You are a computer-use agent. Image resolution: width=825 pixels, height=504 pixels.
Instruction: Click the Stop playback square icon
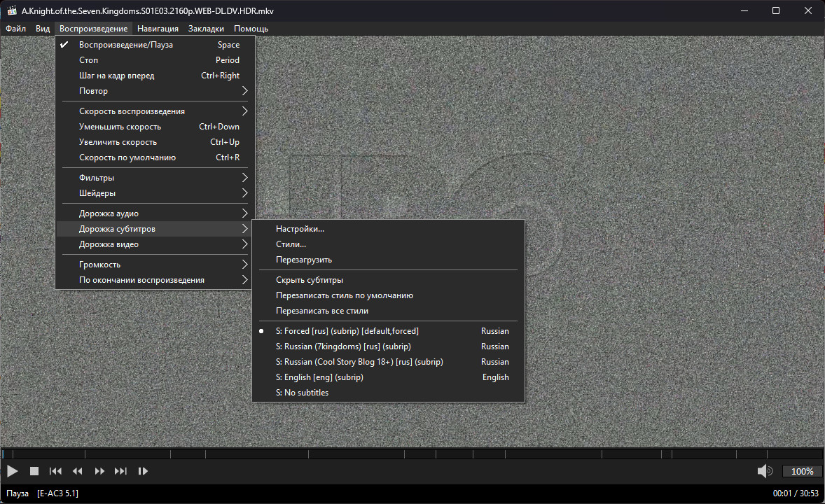click(34, 471)
